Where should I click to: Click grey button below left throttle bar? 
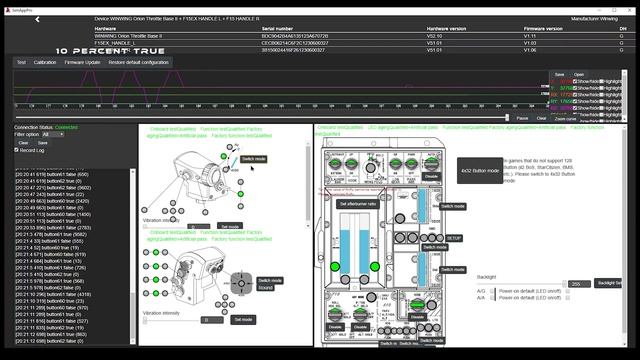(x=345, y=280)
